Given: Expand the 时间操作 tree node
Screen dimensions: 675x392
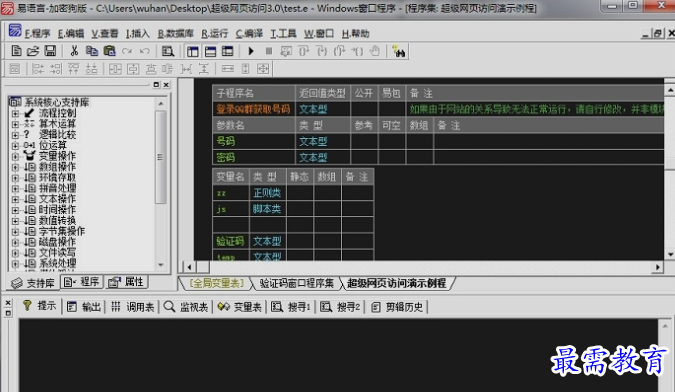Looking at the screenshot, I should pyautogui.click(x=15, y=210).
